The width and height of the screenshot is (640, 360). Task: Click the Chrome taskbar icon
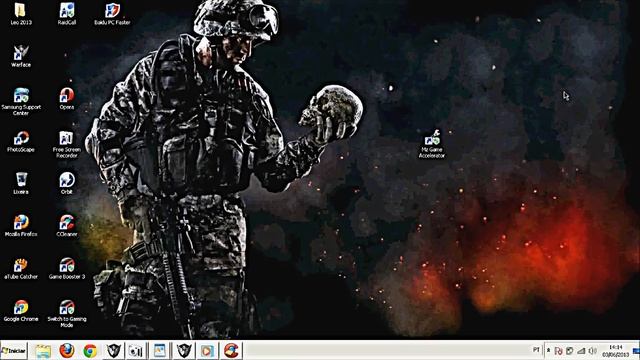pos(90,351)
